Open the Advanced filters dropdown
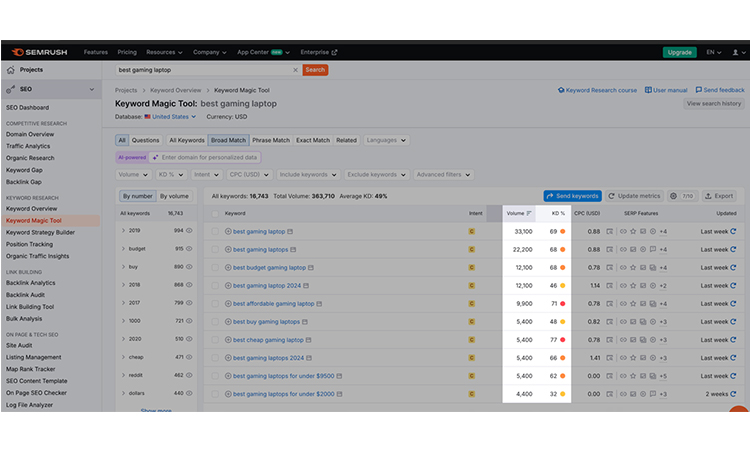Image resolution: width=750 pixels, height=450 pixels. click(443, 175)
